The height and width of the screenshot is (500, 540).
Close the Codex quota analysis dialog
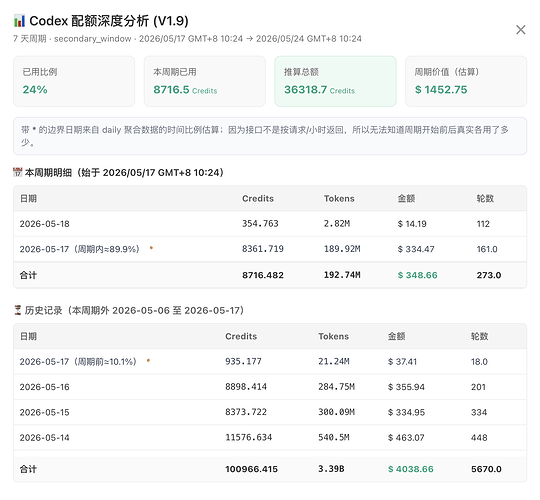pyautogui.click(x=520, y=30)
